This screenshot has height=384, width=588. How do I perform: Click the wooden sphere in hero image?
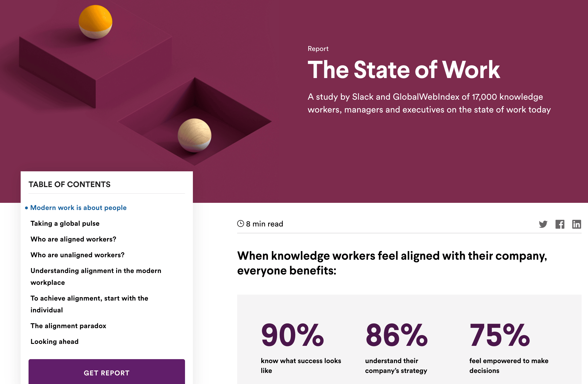click(194, 135)
